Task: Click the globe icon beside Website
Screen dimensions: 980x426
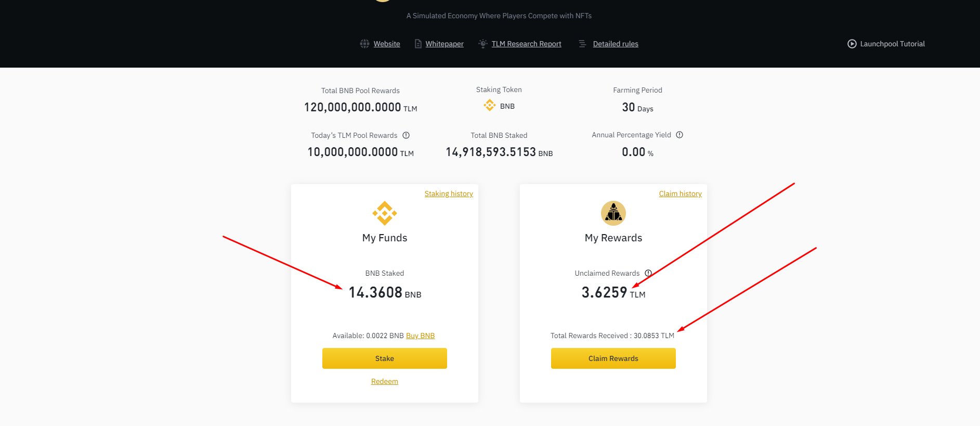Action: (364, 44)
